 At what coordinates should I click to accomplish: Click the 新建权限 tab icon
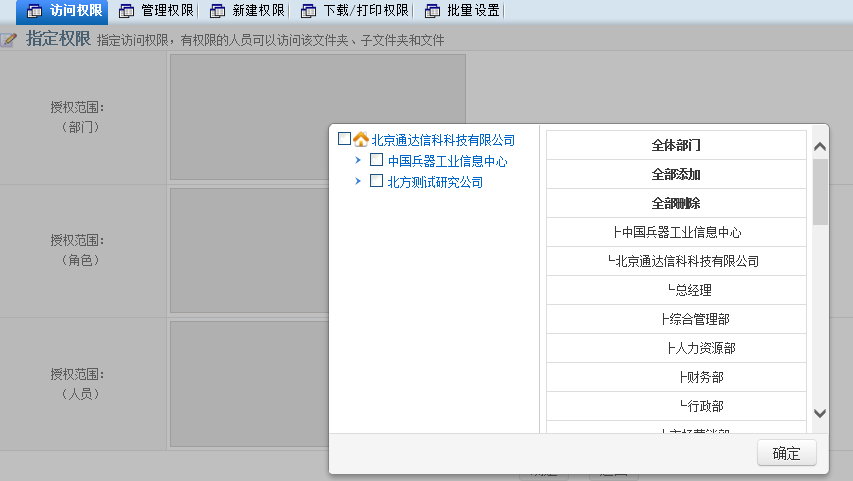point(218,11)
